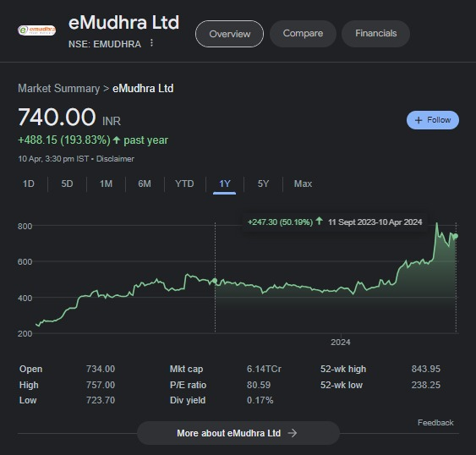The height and width of the screenshot is (455, 476).
Task: Click the 10 Apr, 3:30 pm IST timestamp
Action: [53, 159]
